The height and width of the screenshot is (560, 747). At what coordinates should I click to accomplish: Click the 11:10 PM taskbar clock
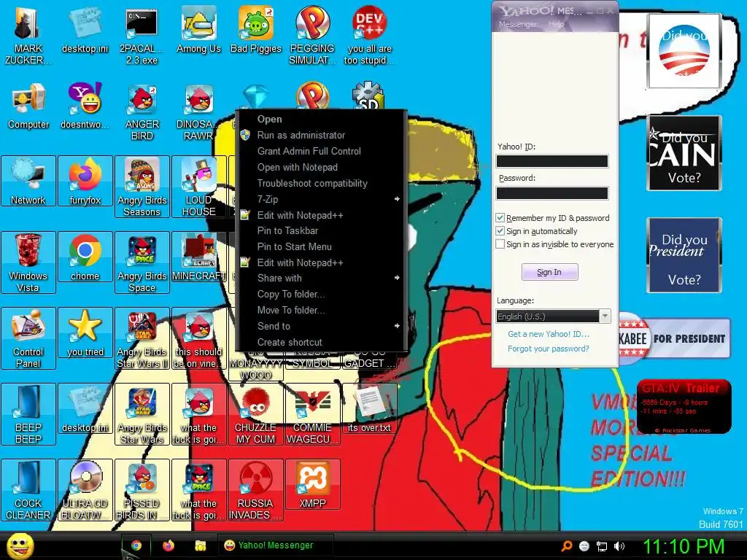(x=684, y=546)
